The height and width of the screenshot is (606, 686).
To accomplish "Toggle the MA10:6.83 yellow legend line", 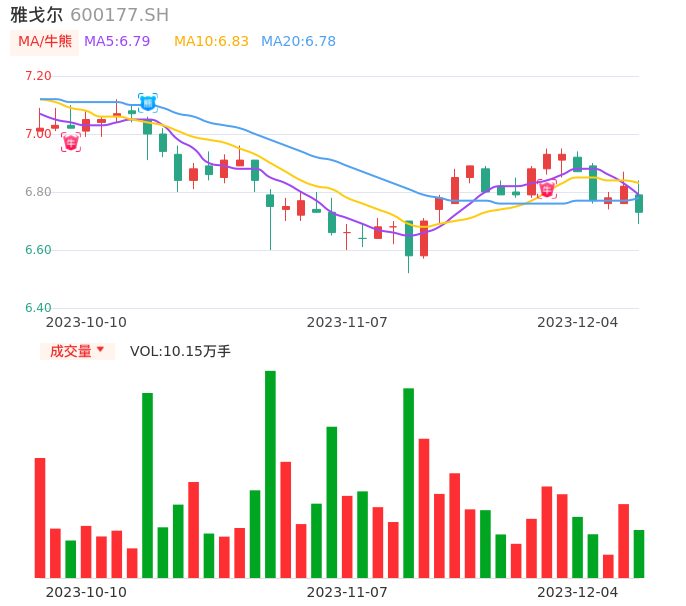I will coord(211,42).
